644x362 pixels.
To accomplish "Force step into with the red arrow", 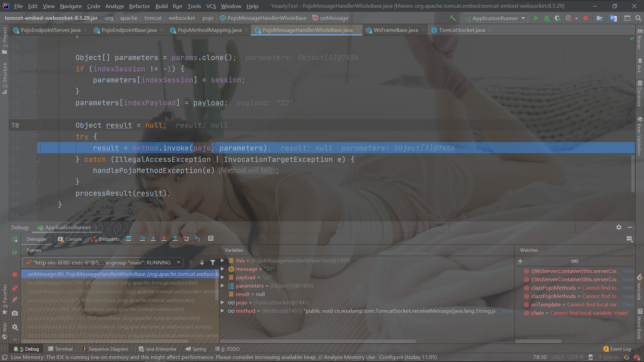I will [x=164, y=239].
